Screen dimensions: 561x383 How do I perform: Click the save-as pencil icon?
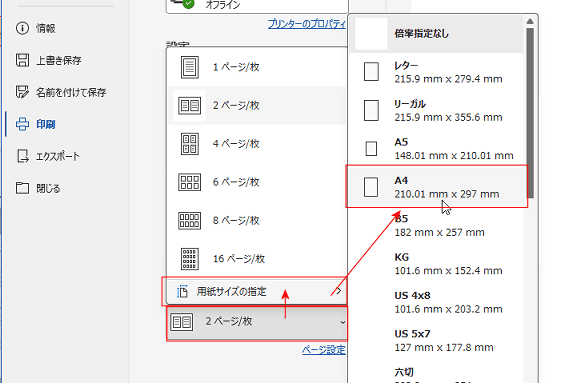[22, 92]
